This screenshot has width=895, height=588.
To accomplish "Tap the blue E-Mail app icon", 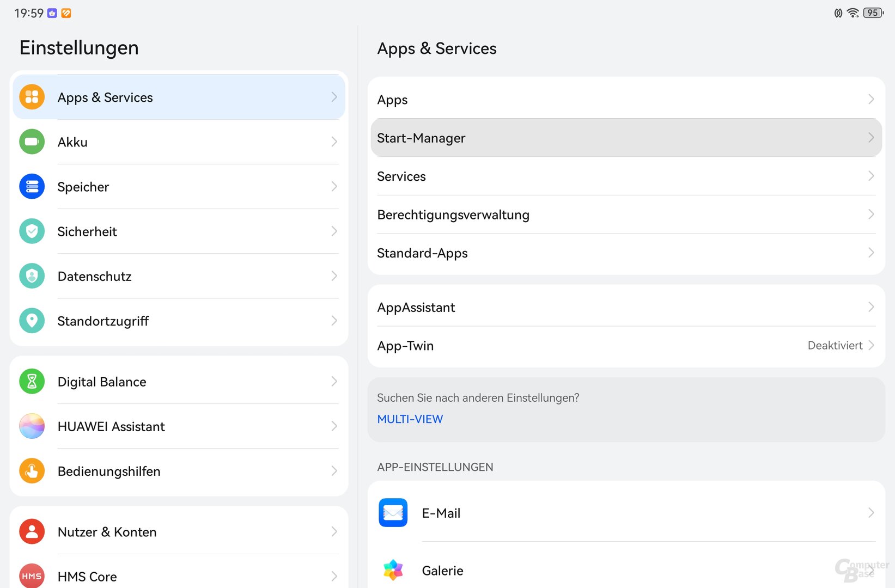I will [393, 512].
